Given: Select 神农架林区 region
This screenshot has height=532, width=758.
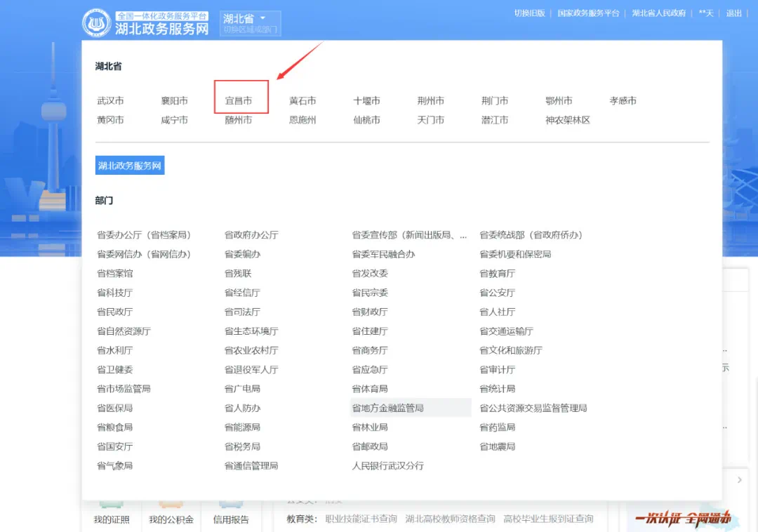Looking at the screenshot, I should pos(567,120).
